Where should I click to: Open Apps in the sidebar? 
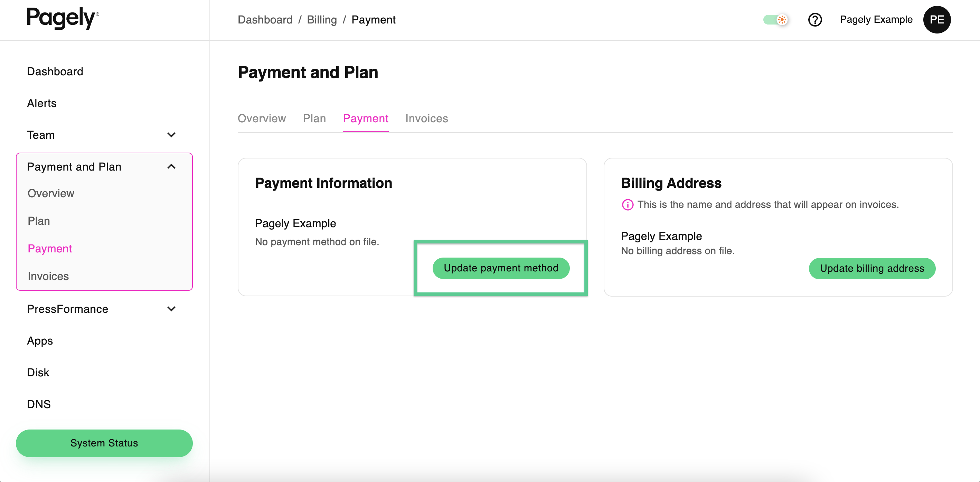click(40, 341)
